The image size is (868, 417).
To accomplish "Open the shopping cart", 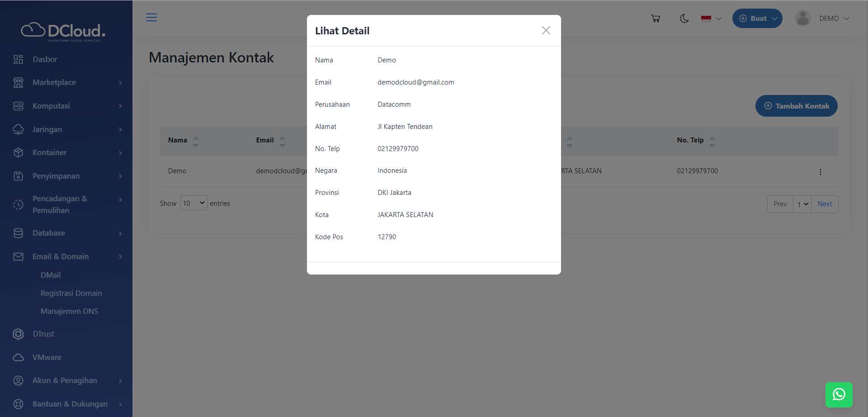I will click(656, 18).
